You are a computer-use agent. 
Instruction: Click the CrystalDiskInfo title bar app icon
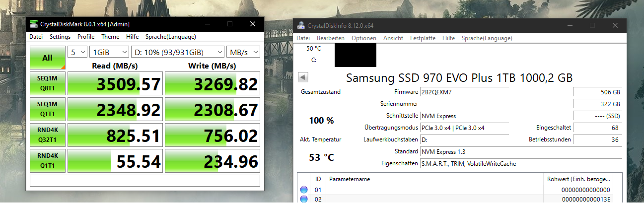click(x=301, y=25)
